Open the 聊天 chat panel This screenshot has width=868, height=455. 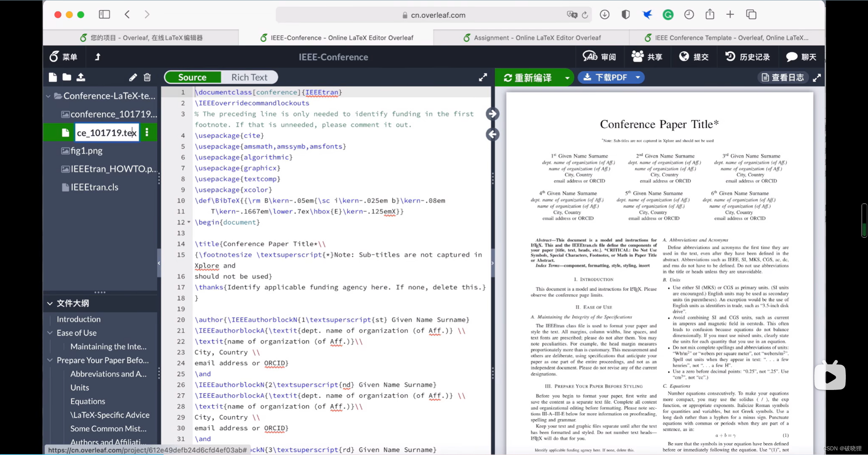(x=802, y=57)
